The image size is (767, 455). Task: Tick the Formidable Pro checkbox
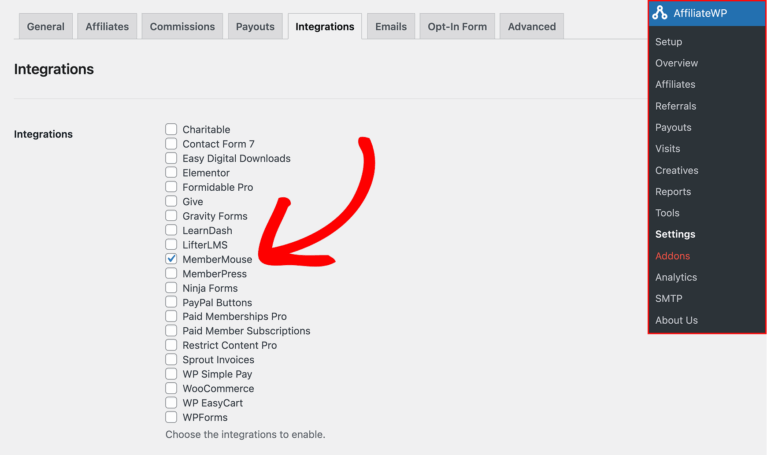171,187
